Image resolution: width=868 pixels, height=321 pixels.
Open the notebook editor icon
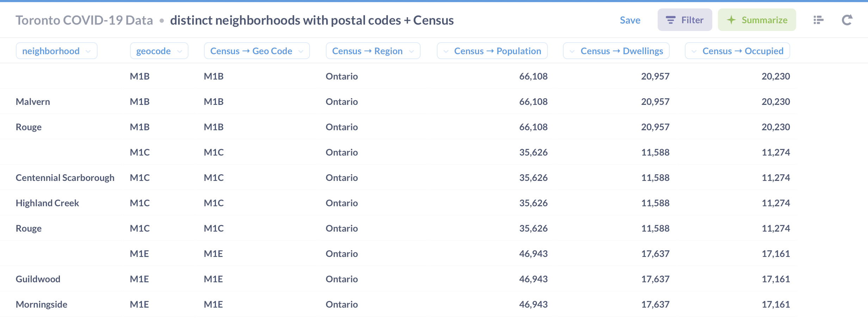click(818, 20)
